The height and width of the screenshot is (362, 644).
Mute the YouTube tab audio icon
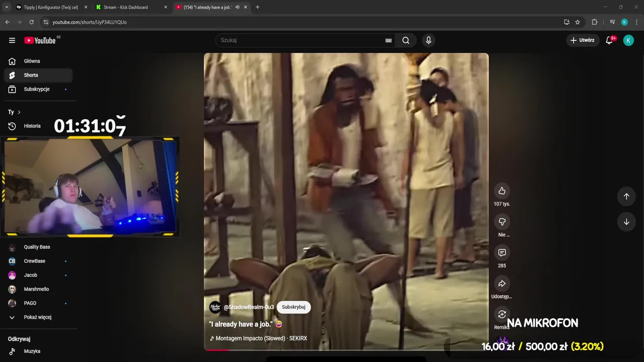coord(237,7)
